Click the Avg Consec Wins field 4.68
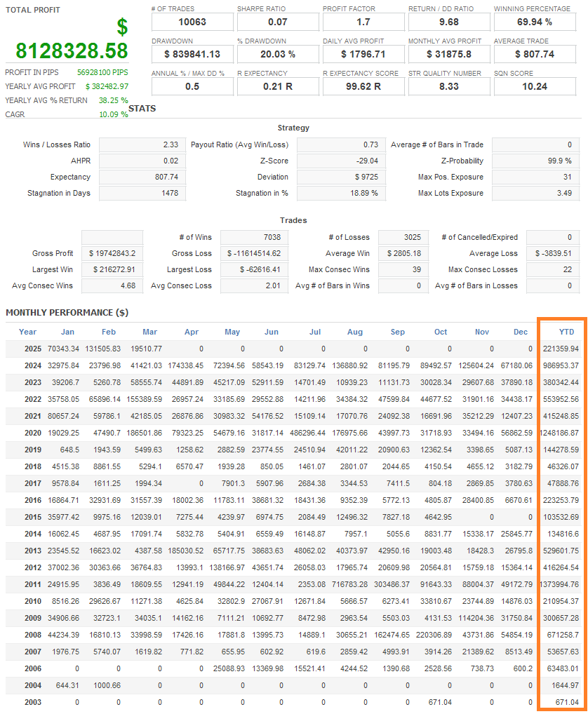This screenshot has height=714, width=588. (112, 286)
